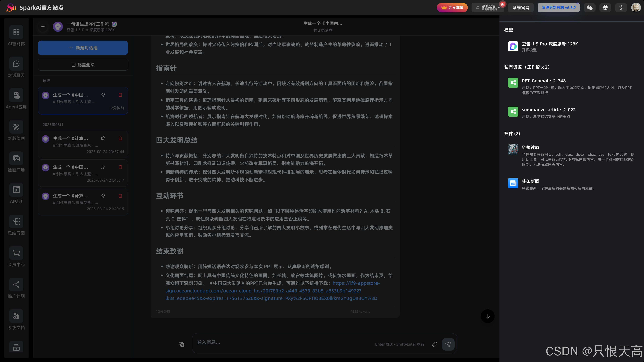Click the attachment paperclip icon
This screenshot has height=362, width=644.
435,344
